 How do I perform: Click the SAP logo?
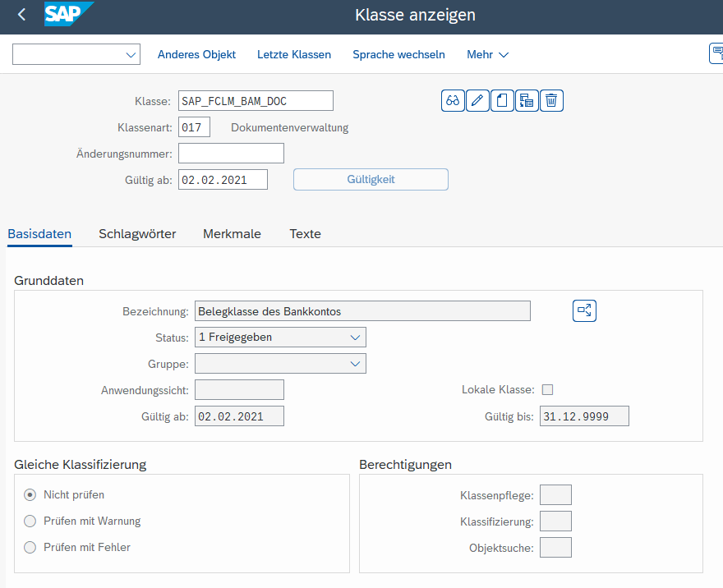pyautogui.click(x=68, y=14)
